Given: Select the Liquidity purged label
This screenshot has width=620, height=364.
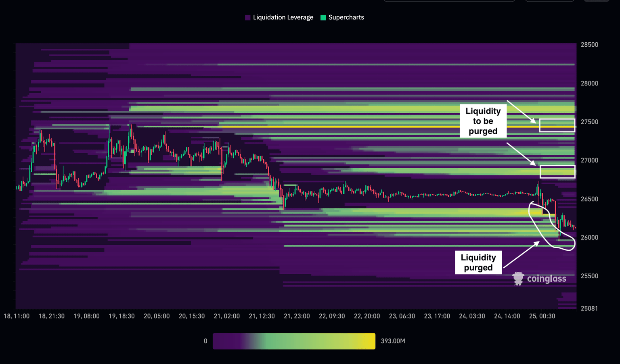Looking at the screenshot, I should (x=478, y=262).
